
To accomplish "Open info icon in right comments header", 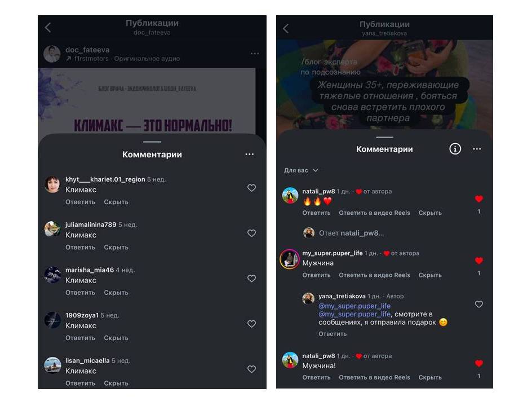I will 455,149.
